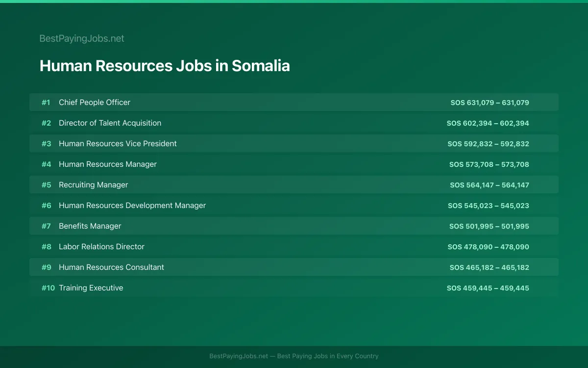Click the #3 rank number
Viewport: 588px width, 368px height.
pyautogui.click(x=46, y=144)
